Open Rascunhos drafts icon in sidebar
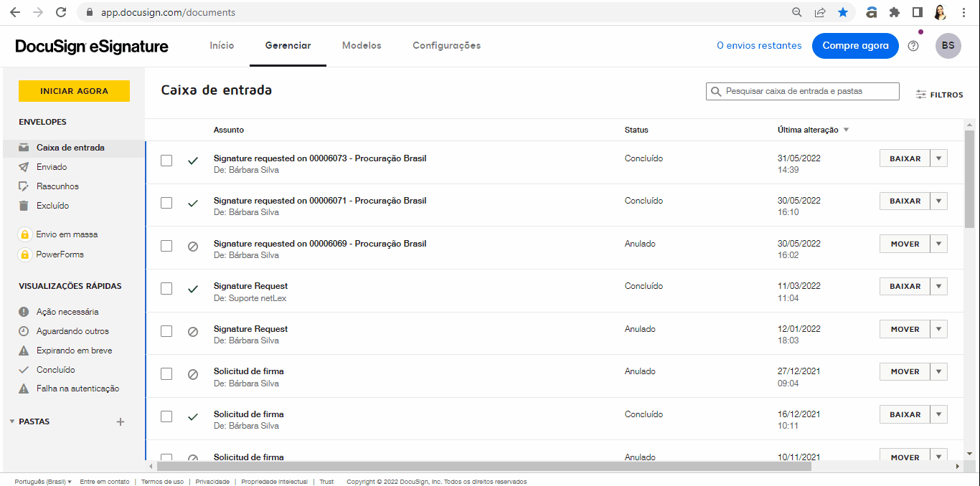 point(24,186)
